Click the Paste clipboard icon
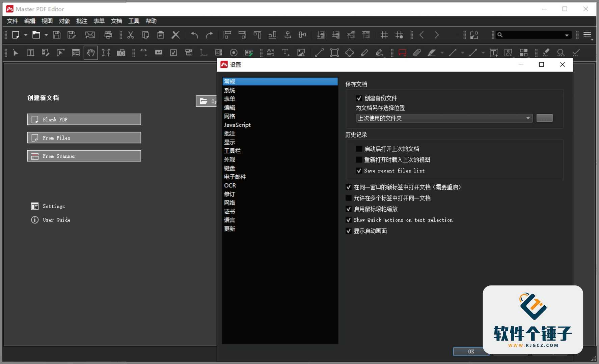This screenshot has height=364, width=599. [161, 35]
